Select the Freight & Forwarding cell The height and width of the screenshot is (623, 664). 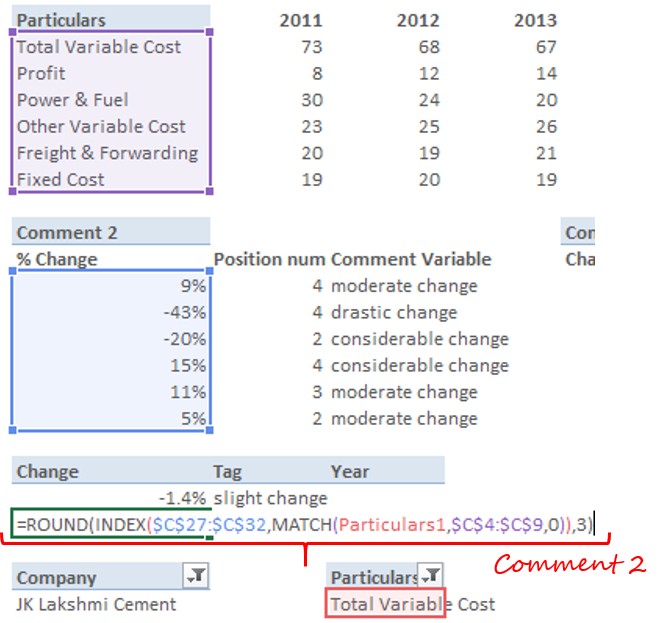tap(107, 153)
